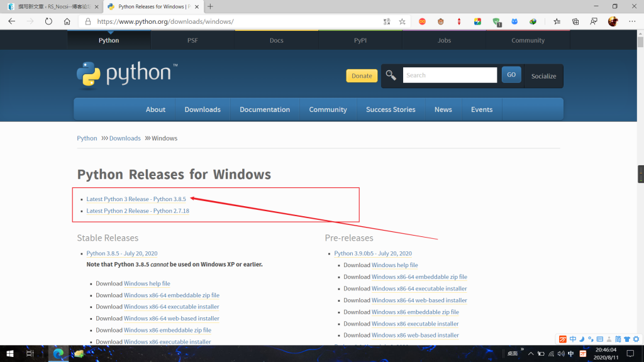The width and height of the screenshot is (644, 362).
Task: Toggle simplified/traditional Chinese on IME bar
Action: pos(618,339)
